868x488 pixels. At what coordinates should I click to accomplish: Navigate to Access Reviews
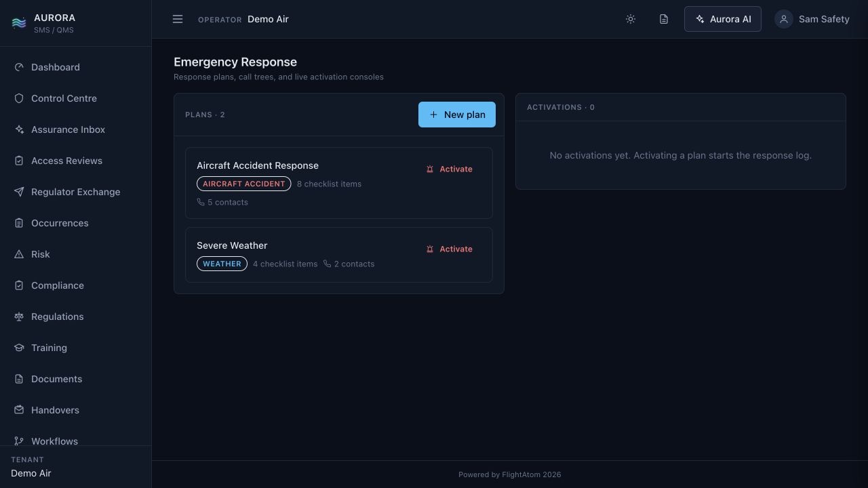[75, 161]
